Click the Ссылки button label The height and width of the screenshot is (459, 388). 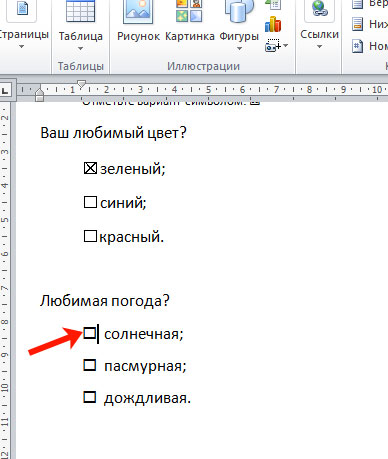[x=319, y=34]
